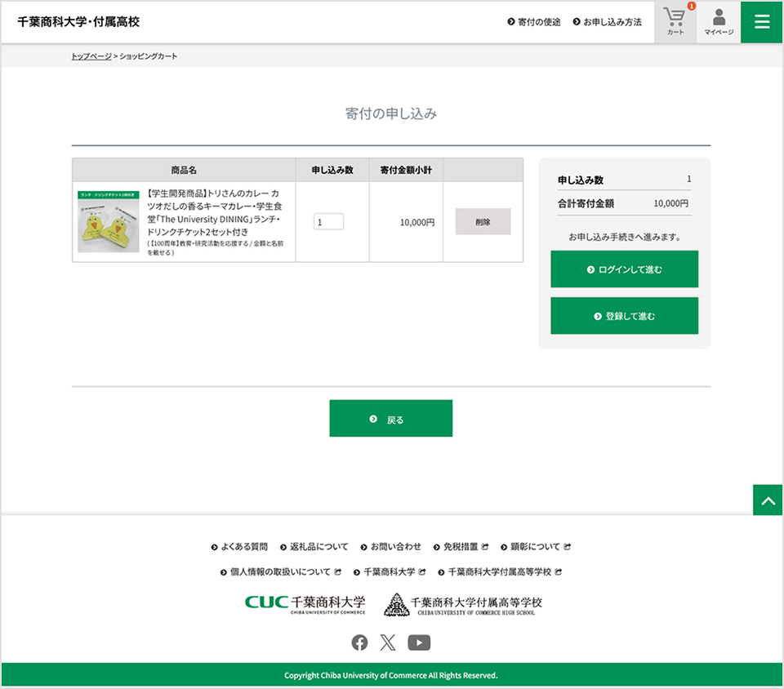This screenshot has height=689, width=784.
Task: Click the scroll-to-top arrow button
Action: point(768,500)
